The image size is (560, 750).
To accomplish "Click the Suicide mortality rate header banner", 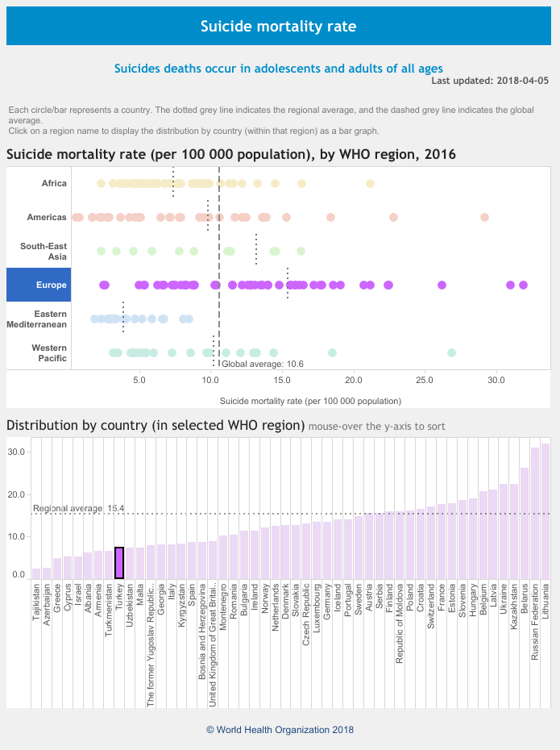I will coord(278,27).
